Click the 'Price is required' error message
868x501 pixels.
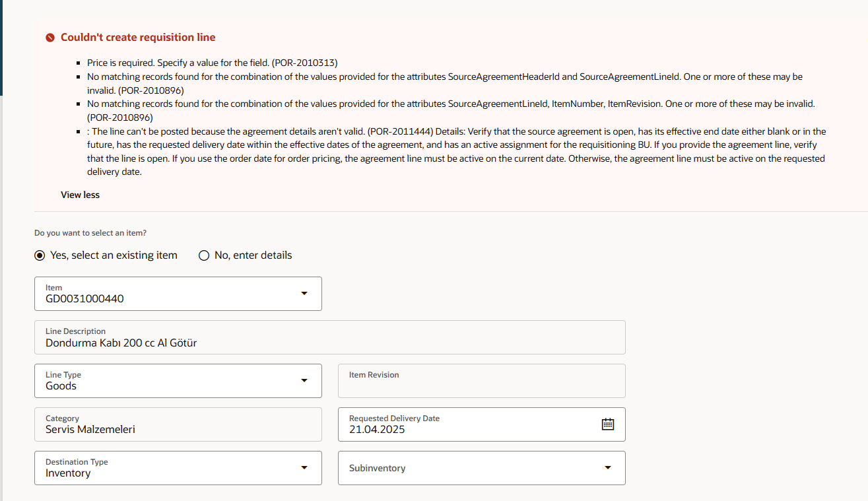pyautogui.click(x=213, y=63)
